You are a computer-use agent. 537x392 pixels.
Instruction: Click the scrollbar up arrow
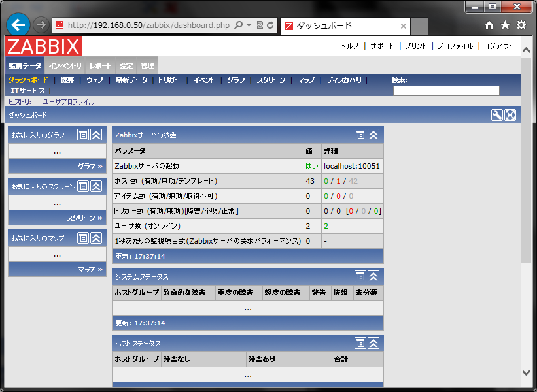click(x=526, y=50)
